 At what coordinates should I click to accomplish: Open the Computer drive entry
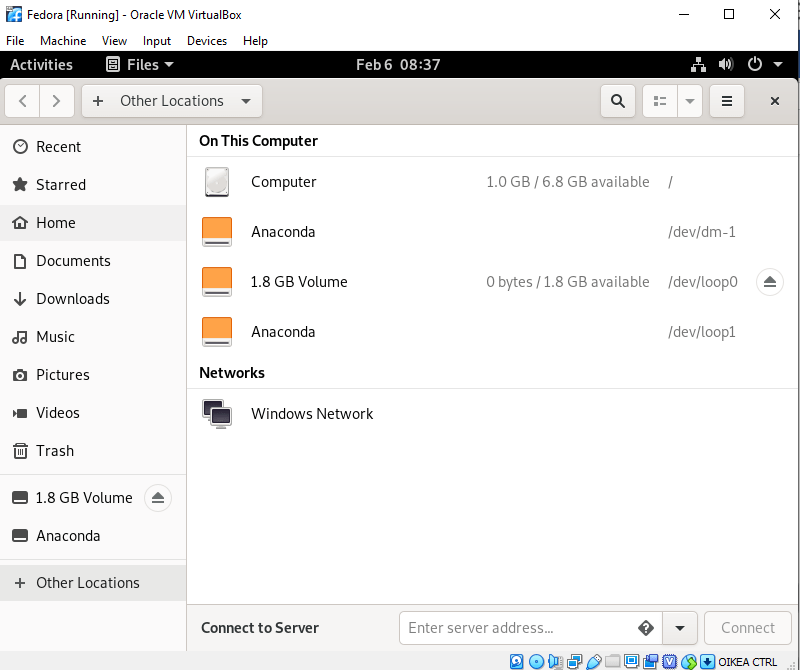point(283,182)
